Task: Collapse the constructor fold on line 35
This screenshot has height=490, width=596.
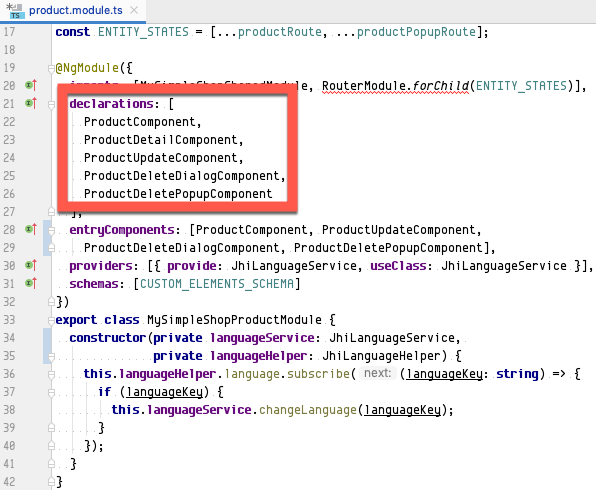Action: (x=51, y=357)
